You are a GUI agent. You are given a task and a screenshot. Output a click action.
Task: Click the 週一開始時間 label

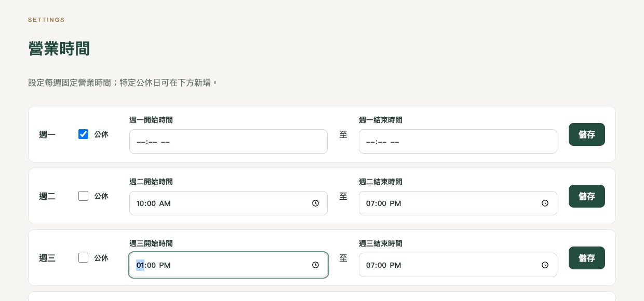[x=151, y=120]
